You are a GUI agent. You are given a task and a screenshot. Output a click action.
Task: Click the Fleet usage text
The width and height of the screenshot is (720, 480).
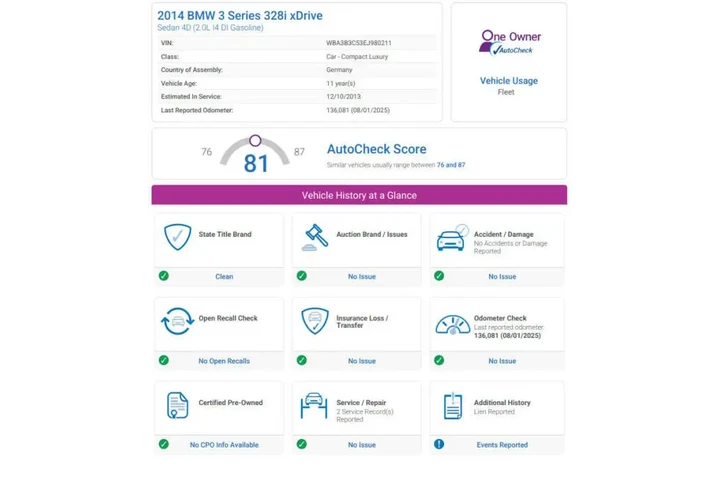tap(506, 92)
